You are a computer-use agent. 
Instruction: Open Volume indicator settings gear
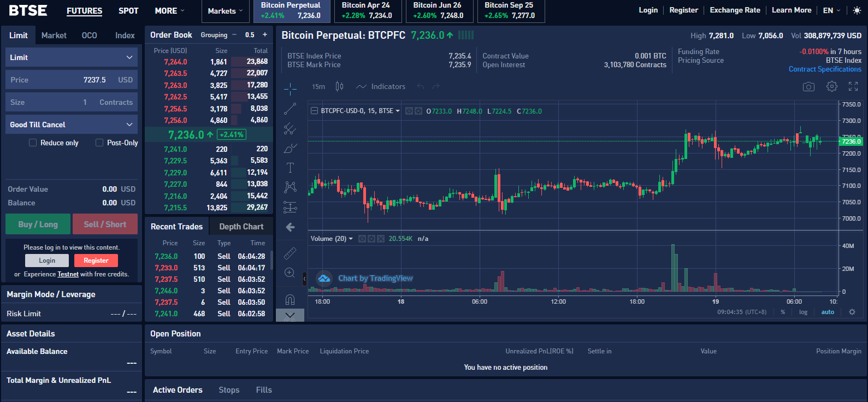click(371, 239)
